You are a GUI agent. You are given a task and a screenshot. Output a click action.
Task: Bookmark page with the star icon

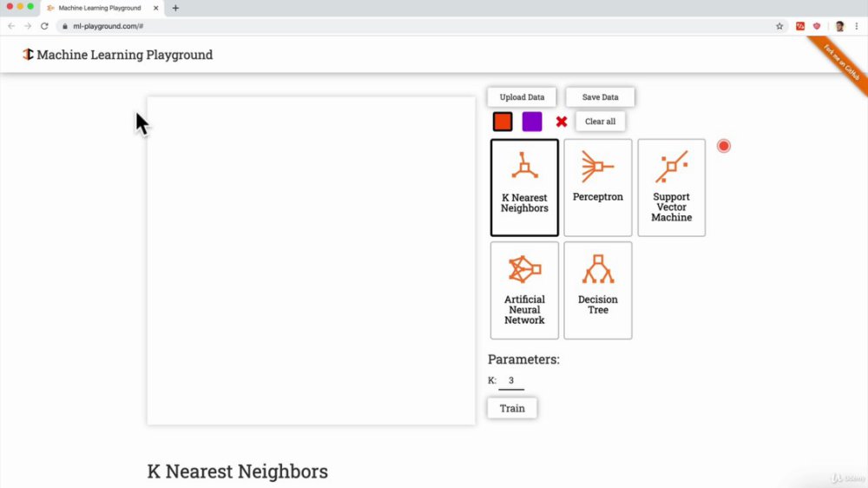point(779,26)
